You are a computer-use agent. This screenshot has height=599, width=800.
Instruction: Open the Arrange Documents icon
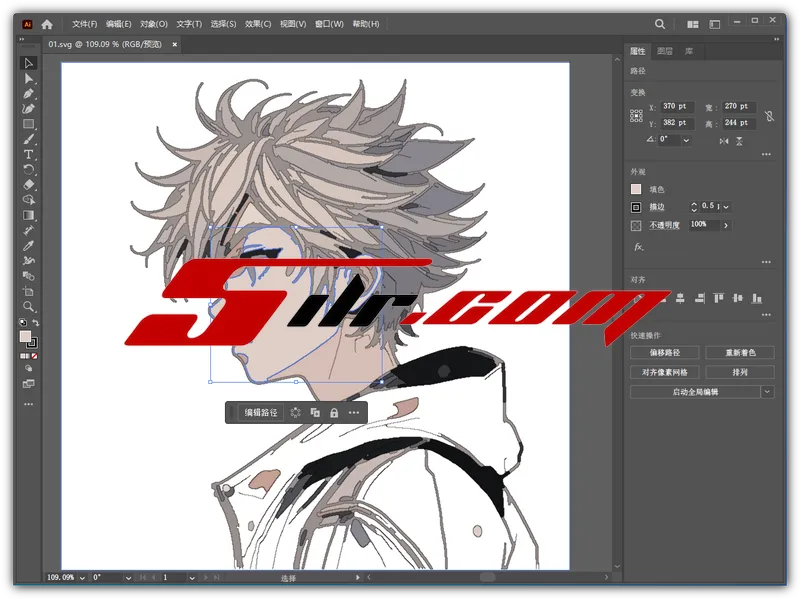[692, 24]
